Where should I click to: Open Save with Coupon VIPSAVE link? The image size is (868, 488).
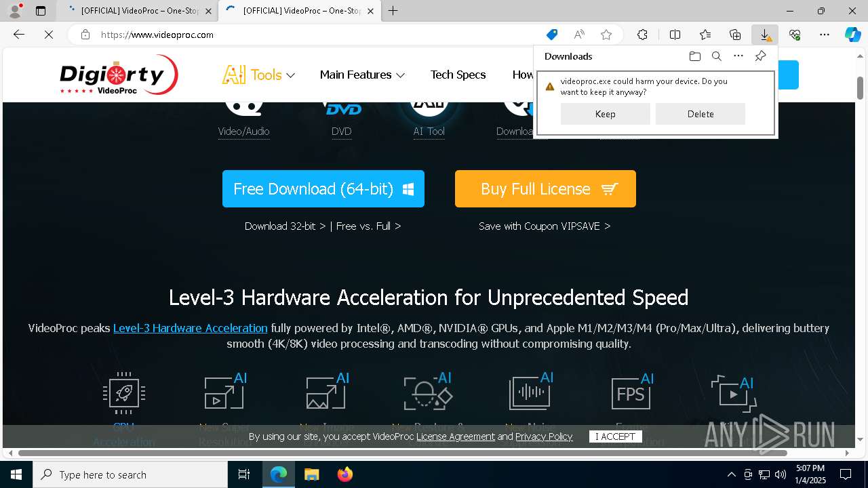pyautogui.click(x=545, y=226)
